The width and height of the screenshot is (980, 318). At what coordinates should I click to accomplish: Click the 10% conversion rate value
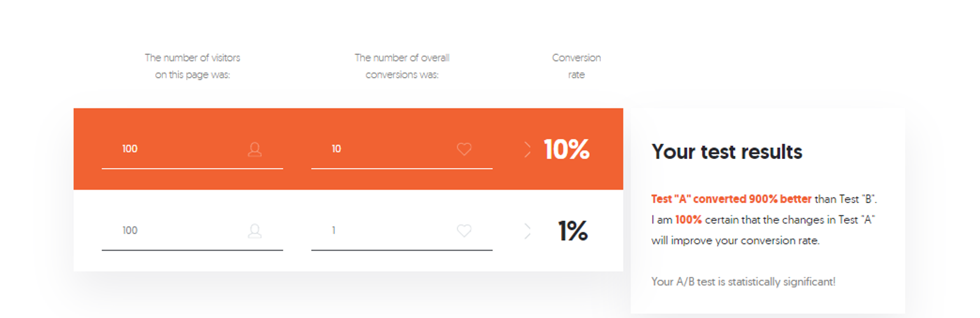(x=567, y=149)
